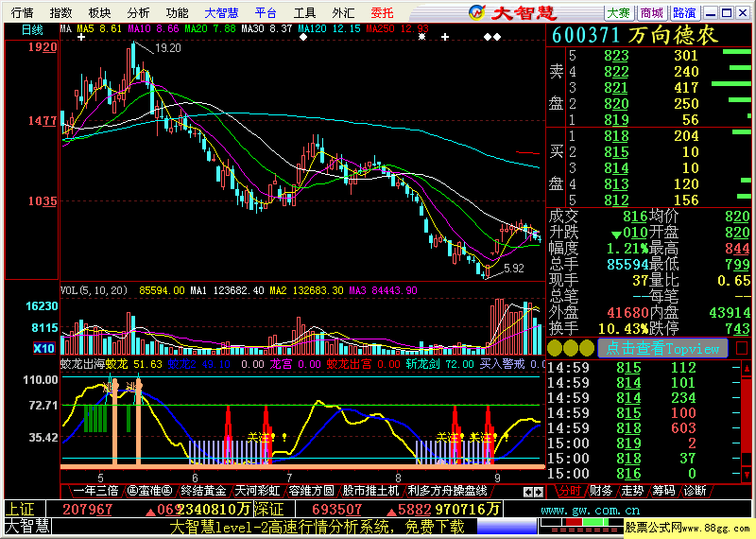The height and width of the screenshot is (539, 756).
Task: Click the last yellow circle beside Topview
Action: (x=587, y=348)
